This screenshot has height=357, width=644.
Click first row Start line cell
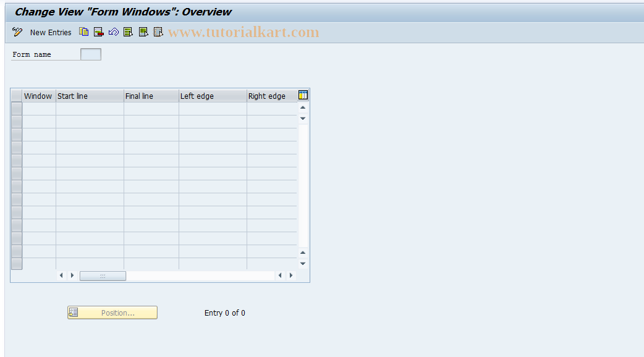tap(90, 109)
